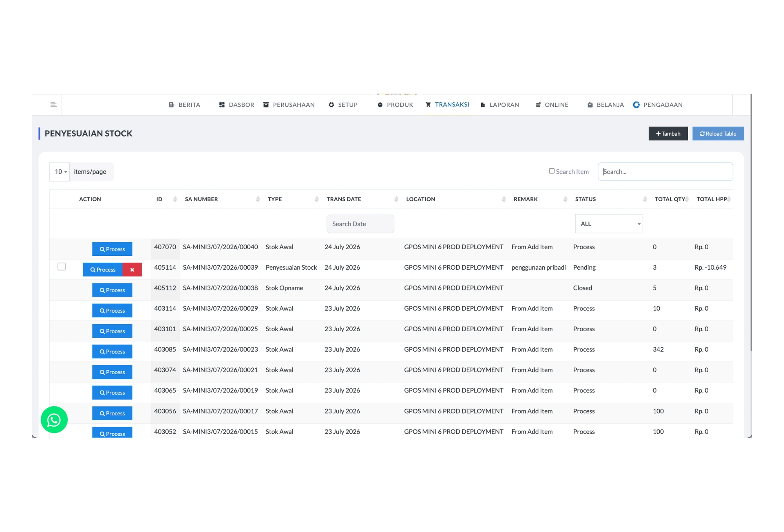Sort by Location column arrows
Image resolution: width=784 pixels, height=532 pixels.
pos(503,199)
